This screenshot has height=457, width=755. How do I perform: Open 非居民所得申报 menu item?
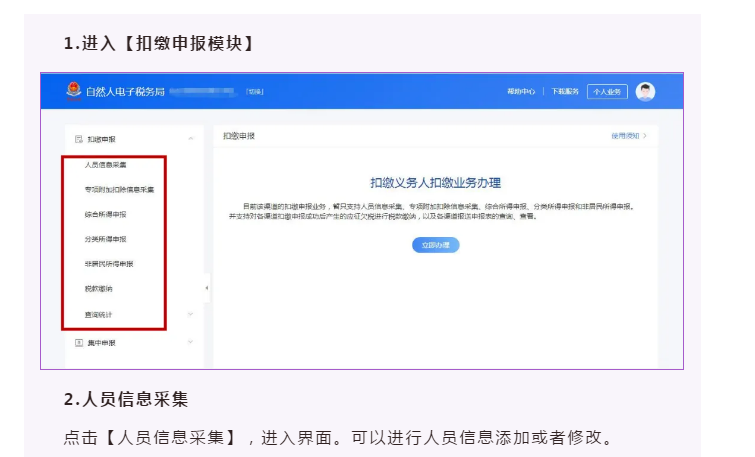(x=109, y=264)
